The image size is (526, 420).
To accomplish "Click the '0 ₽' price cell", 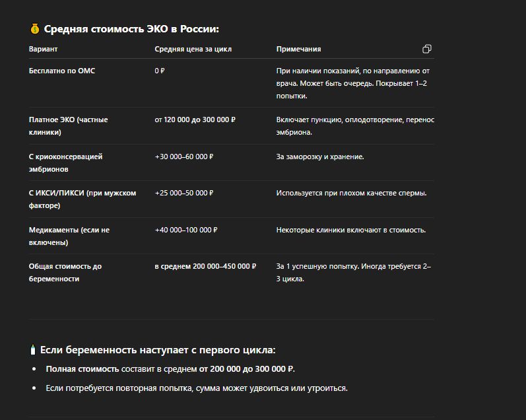I will 160,71.
